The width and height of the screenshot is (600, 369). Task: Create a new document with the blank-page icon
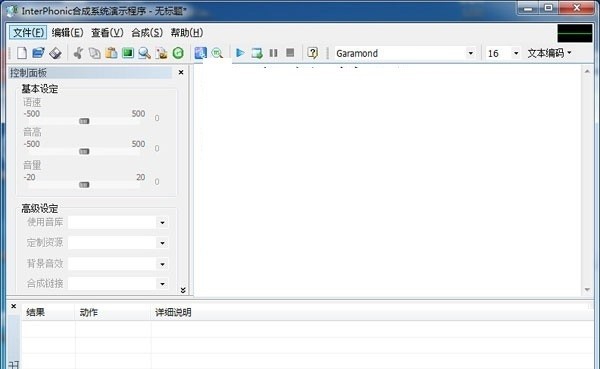click(x=22, y=53)
